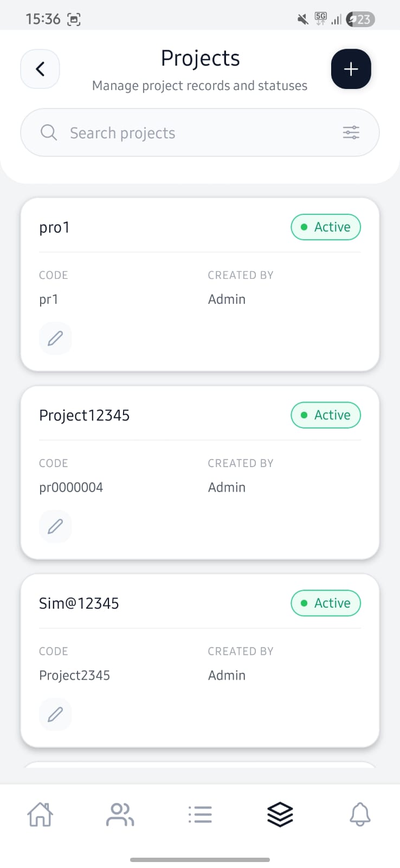
Task: Open the Sim@12345 card title
Action: point(79,604)
